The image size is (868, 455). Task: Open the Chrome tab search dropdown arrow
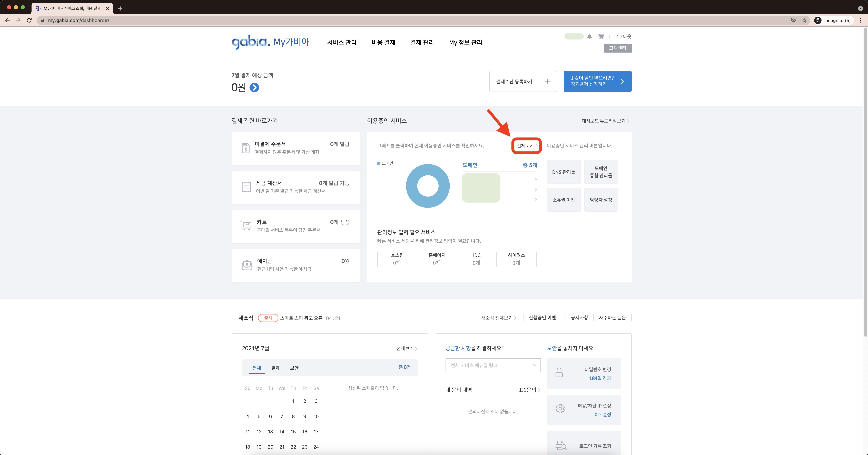860,8
